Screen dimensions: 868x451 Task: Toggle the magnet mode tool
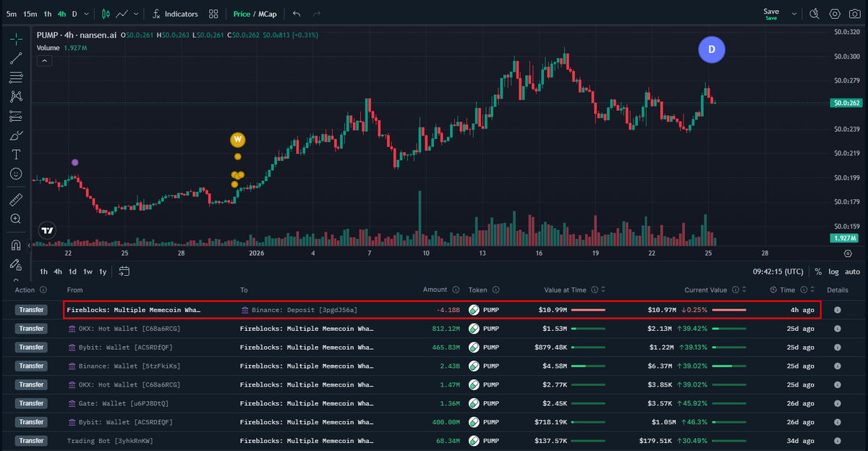(16, 245)
